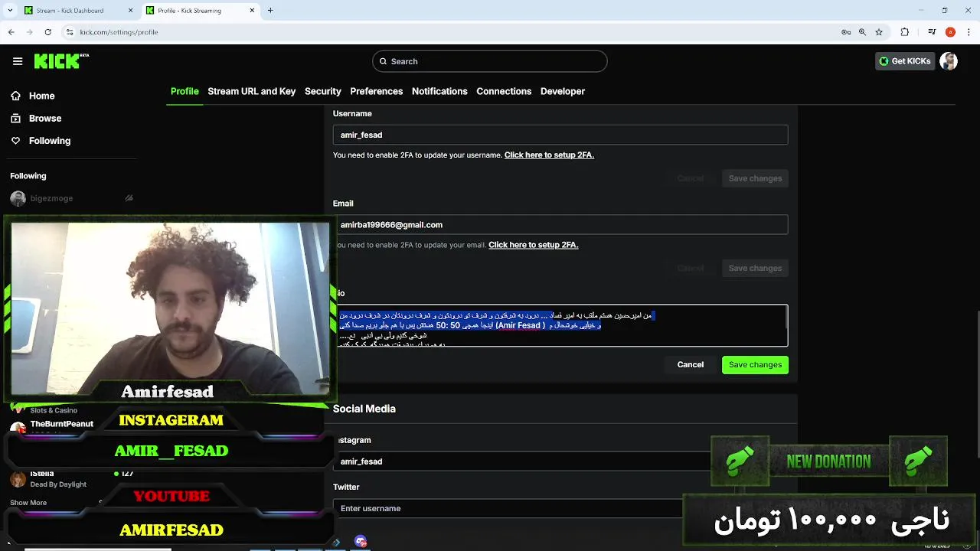This screenshot has height=551, width=980.
Task: Click the Instagram username field
Action: pyautogui.click(x=524, y=461)
